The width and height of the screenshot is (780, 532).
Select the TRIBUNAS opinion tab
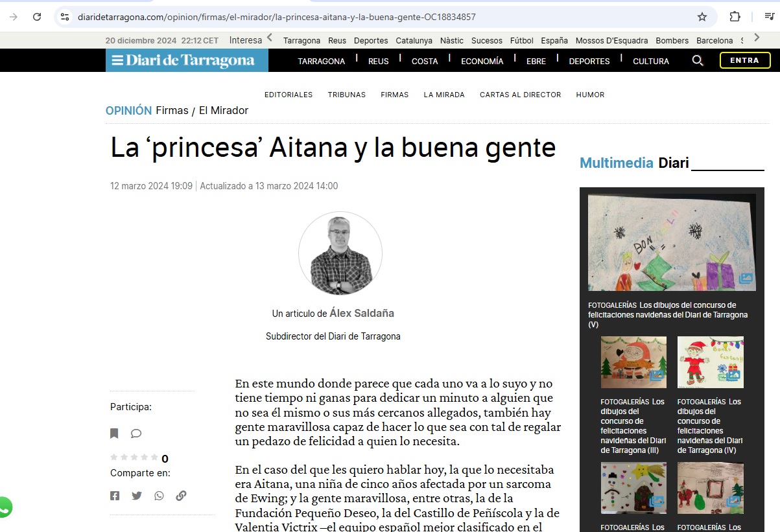coord(347,95)
